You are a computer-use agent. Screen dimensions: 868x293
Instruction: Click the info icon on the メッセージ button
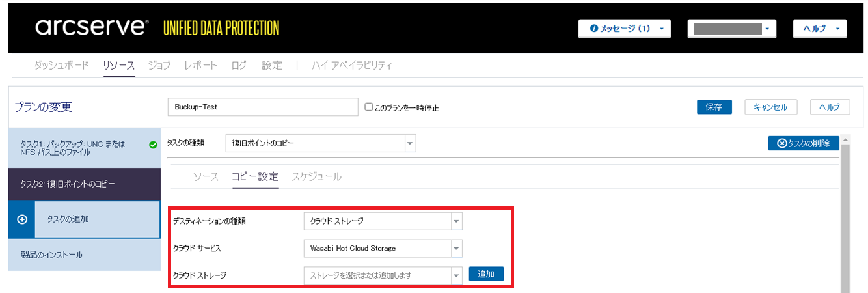[593, 29]
